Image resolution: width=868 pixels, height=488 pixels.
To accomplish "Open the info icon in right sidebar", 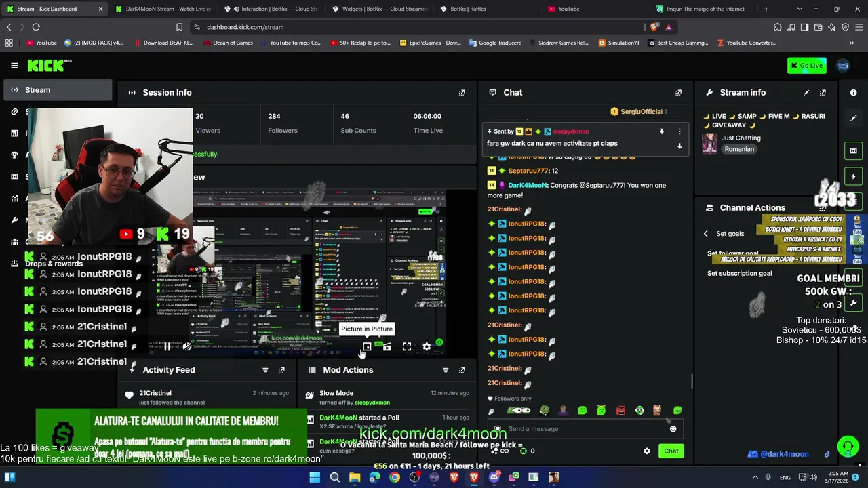I will pyautogui.click(x=853, y=93).
